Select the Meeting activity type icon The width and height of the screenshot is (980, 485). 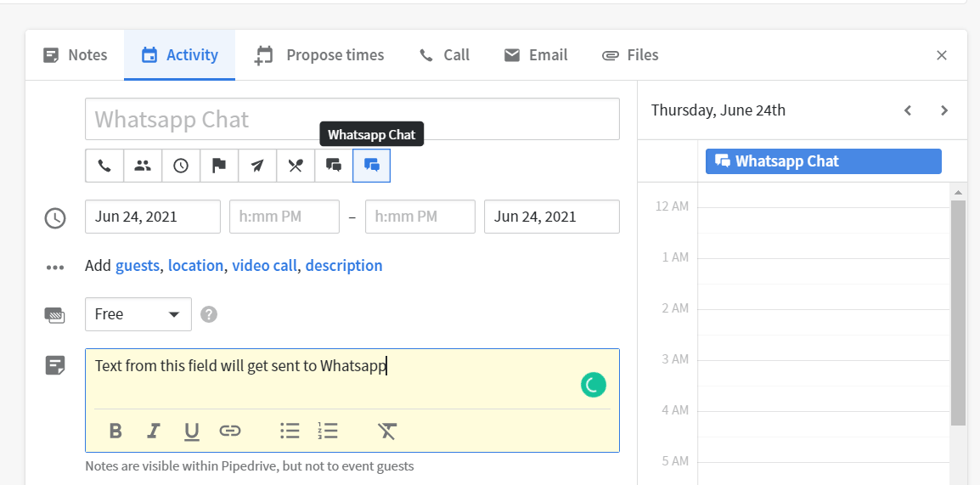tap(144, 166)
